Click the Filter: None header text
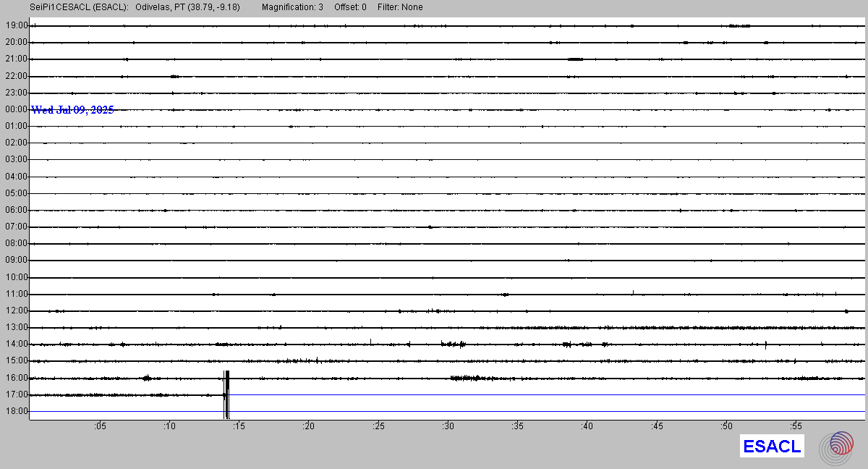 click(x=400, y=7)
